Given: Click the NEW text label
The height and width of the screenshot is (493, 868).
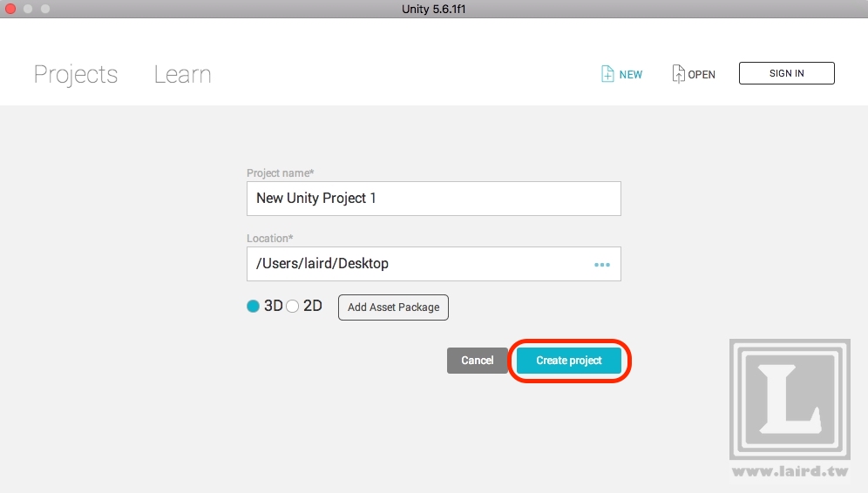Looking at the screenshot, I should click(x=631, y=75).
